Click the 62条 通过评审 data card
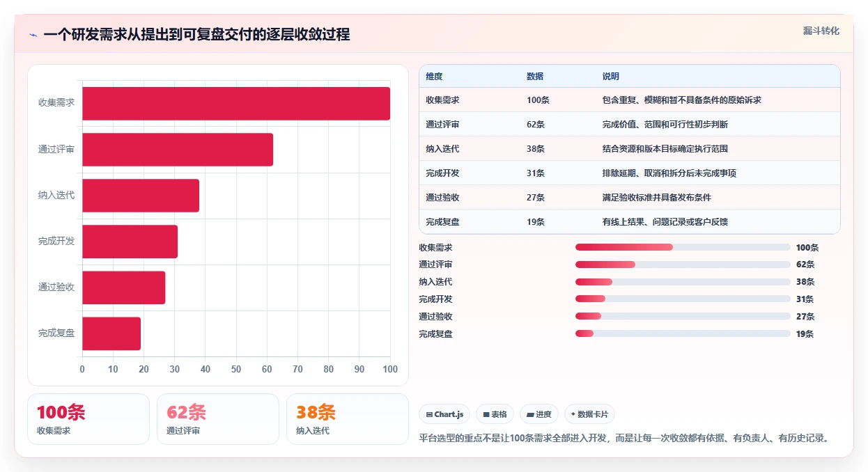This screenshot has width=868, height=472. [x=218, y=419]
